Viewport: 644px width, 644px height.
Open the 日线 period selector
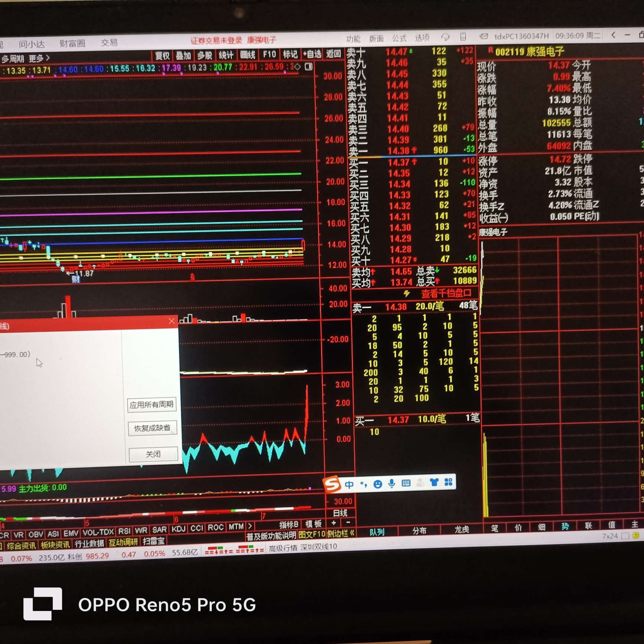(x=340, y=513)
